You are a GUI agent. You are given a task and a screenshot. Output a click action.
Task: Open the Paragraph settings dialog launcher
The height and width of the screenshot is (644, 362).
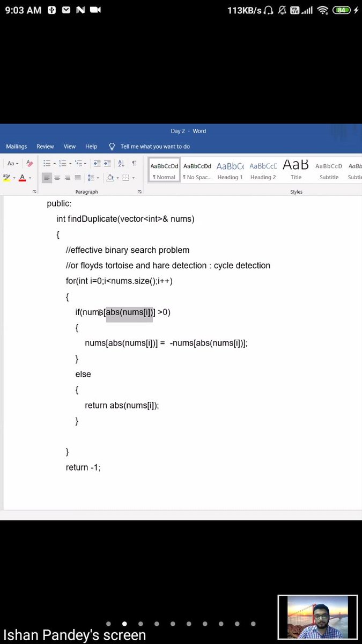pos(139,192)
